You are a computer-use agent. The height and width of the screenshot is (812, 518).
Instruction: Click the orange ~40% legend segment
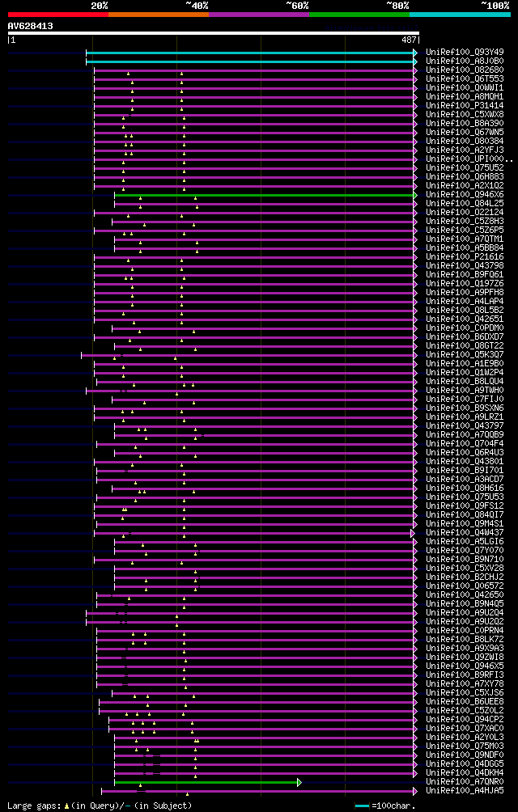pyautogui.click(x=159, y=15)
